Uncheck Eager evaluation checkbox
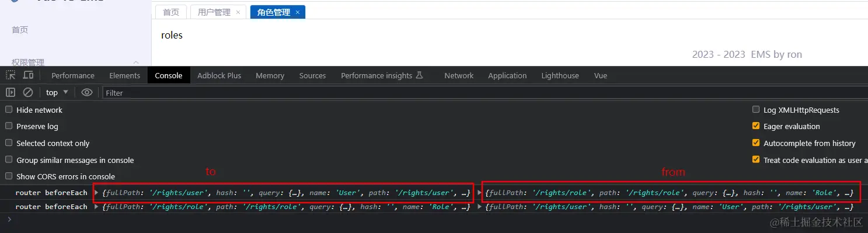This screenshot has width=868, height=233. [x=756, y=126]
